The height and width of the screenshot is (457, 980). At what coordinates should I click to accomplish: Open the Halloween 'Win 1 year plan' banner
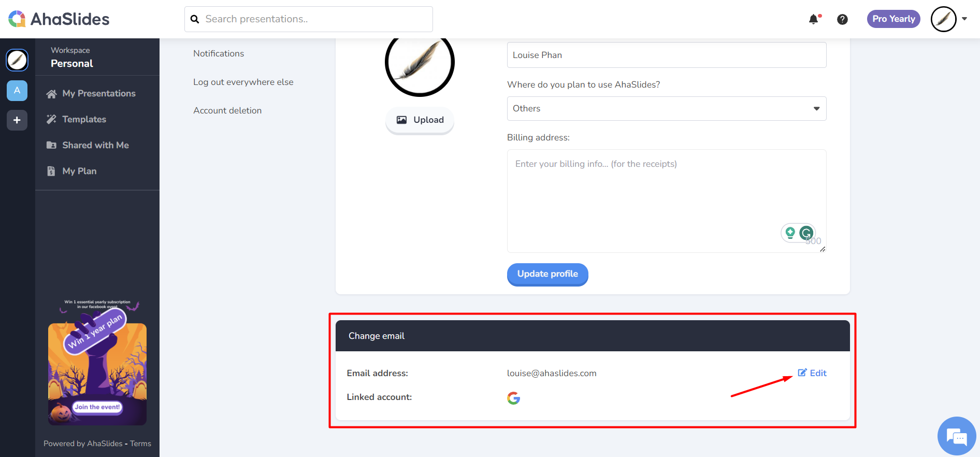pos(97,363)
